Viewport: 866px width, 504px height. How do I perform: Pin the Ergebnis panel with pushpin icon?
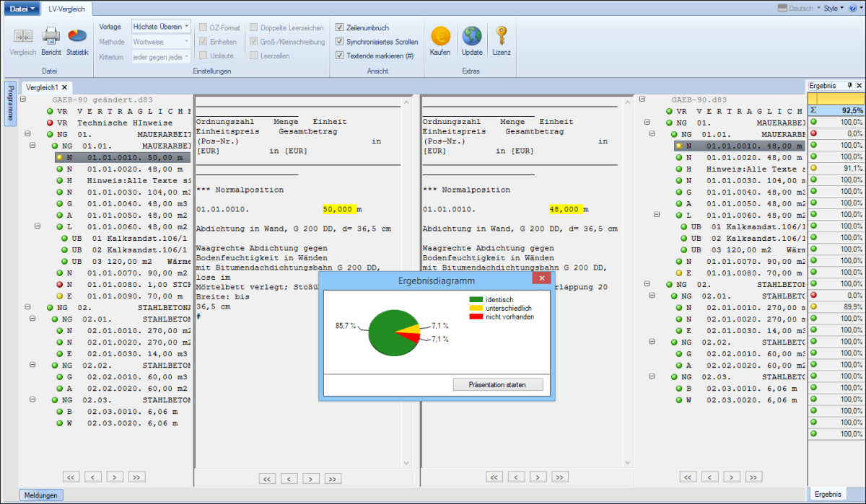coord(849,85)
